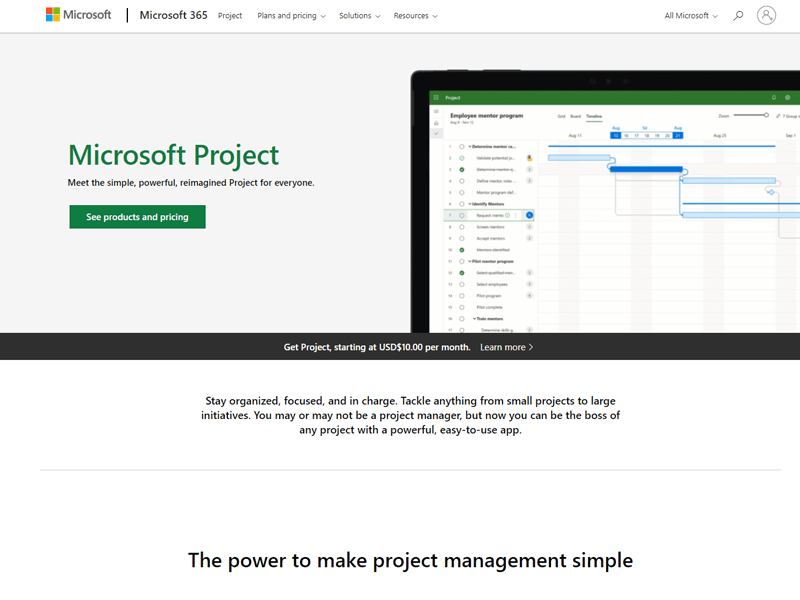Click 'The power to make project management simple' heading
Screen dimensions: 800x600
[x=410, y=560]
